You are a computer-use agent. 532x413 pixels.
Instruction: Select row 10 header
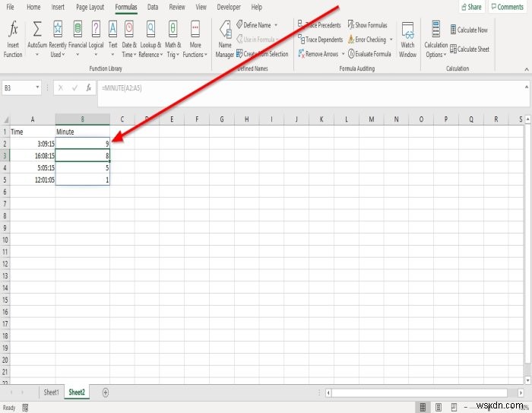(5, 240)
